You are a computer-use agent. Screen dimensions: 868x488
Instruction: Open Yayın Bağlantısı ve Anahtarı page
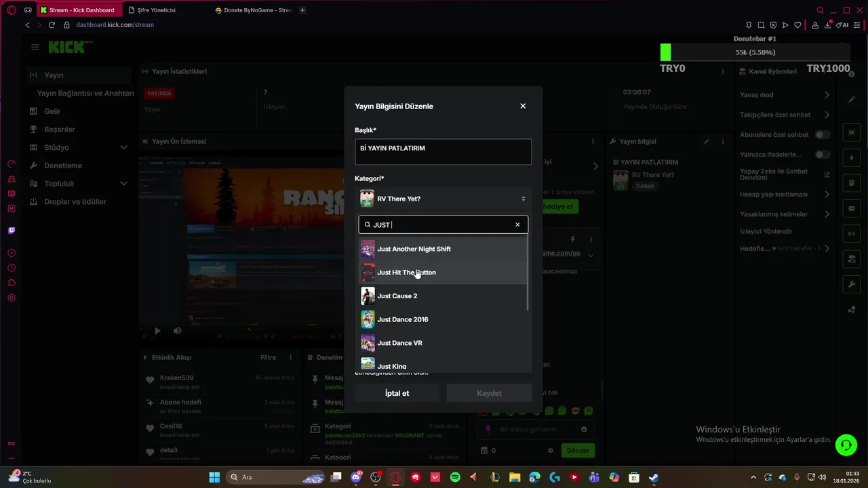point(85,93)
